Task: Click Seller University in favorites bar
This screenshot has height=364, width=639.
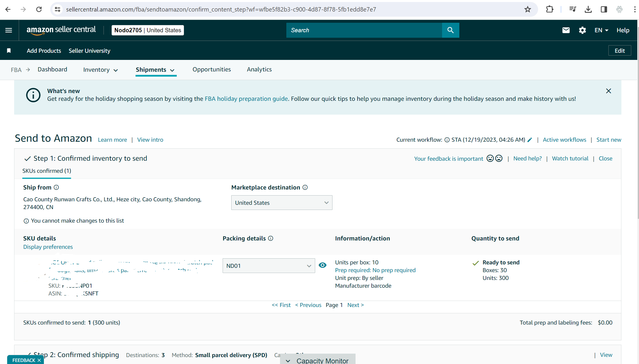Action: [x=89, y=51]
